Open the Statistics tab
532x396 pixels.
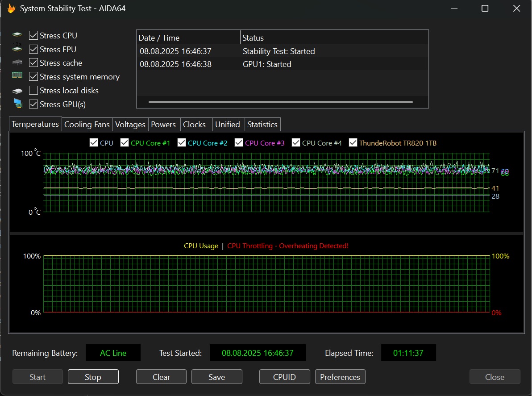[x=262, y=125]
